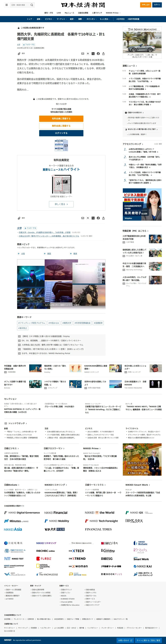Click the magnifying glass search icon

click(32, 5)
